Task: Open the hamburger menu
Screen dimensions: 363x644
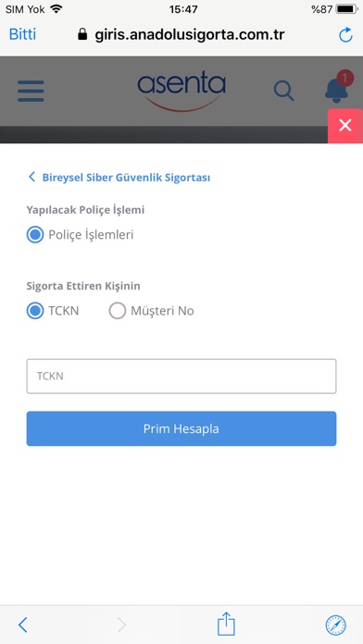Action: 31,91
